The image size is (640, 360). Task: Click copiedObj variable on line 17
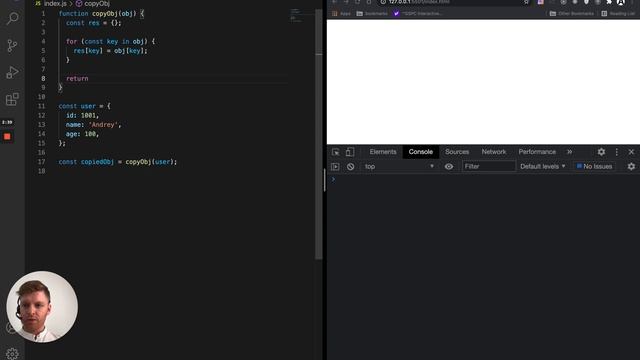[x=97, y=162]
